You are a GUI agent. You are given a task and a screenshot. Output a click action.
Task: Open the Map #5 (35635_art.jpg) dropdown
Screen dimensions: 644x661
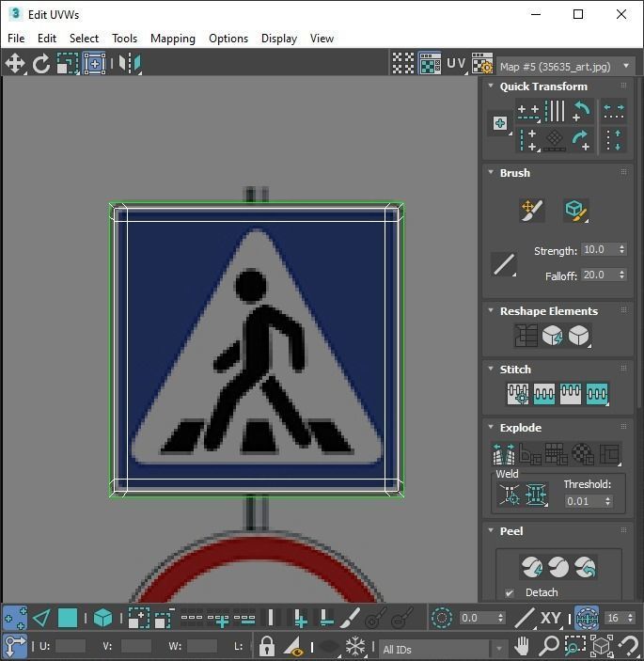click(565, 67)
